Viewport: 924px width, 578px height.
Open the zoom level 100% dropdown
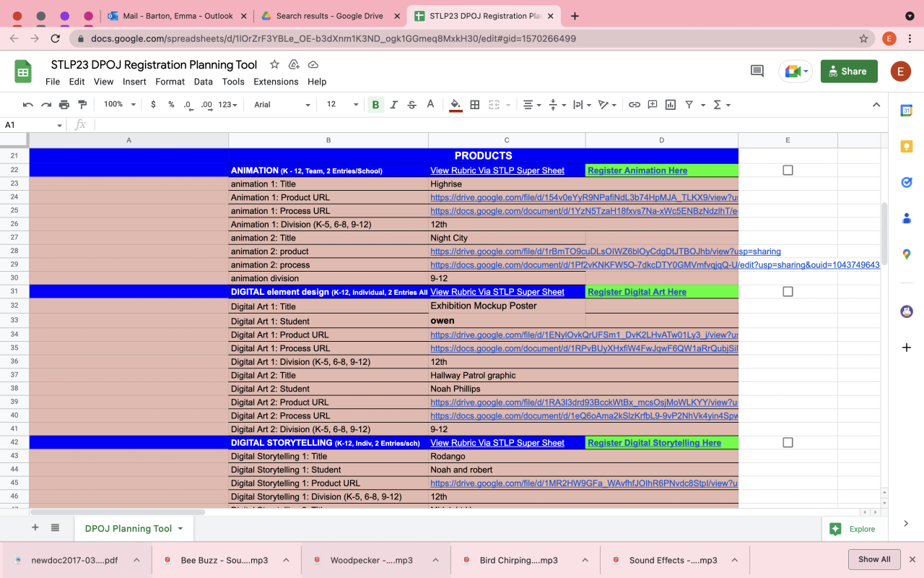point(119,105)
